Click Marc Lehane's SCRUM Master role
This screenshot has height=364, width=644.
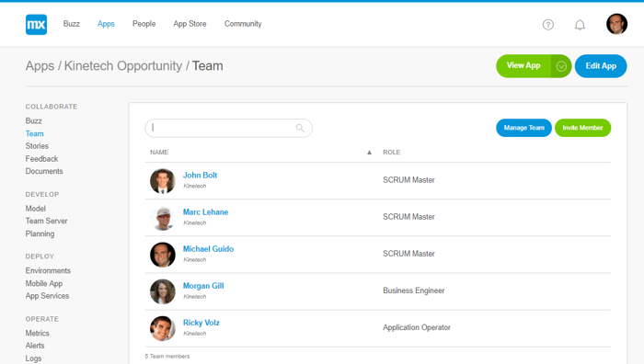click(x=408, y=217)
